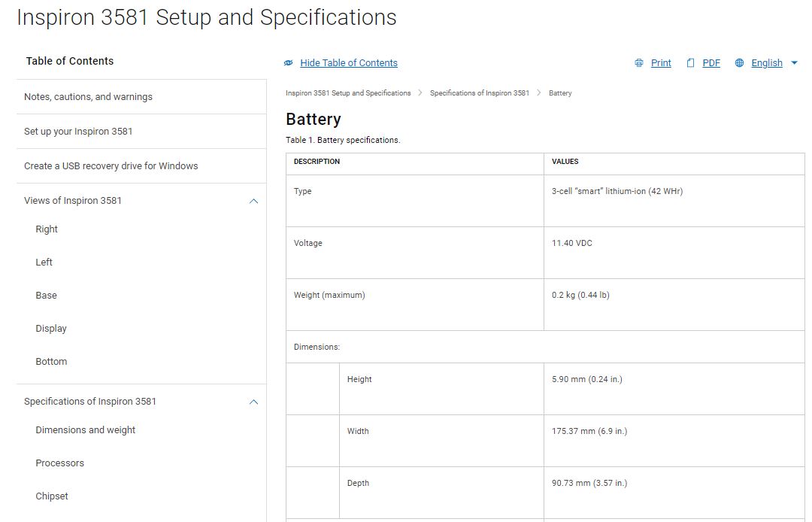
Task: Click the printer icon
Action: 639,63
